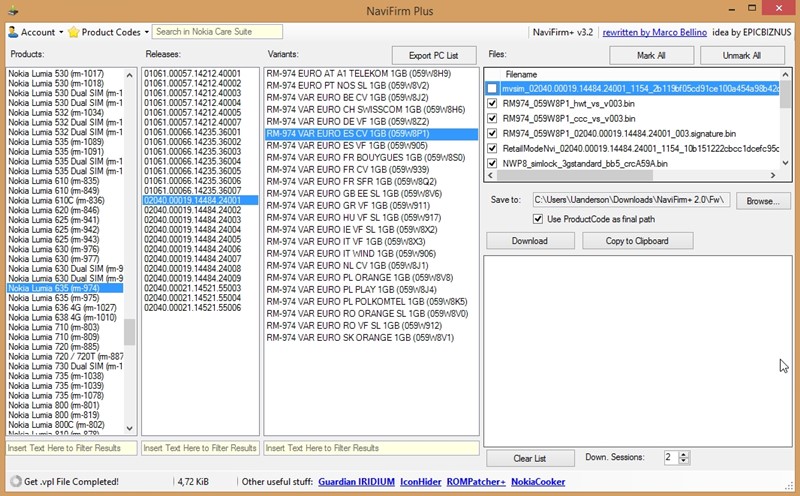Expand the Product Codes dropdown arrow
The height and width of the screenshot is (496, 800).
click(x=146, y=32)
